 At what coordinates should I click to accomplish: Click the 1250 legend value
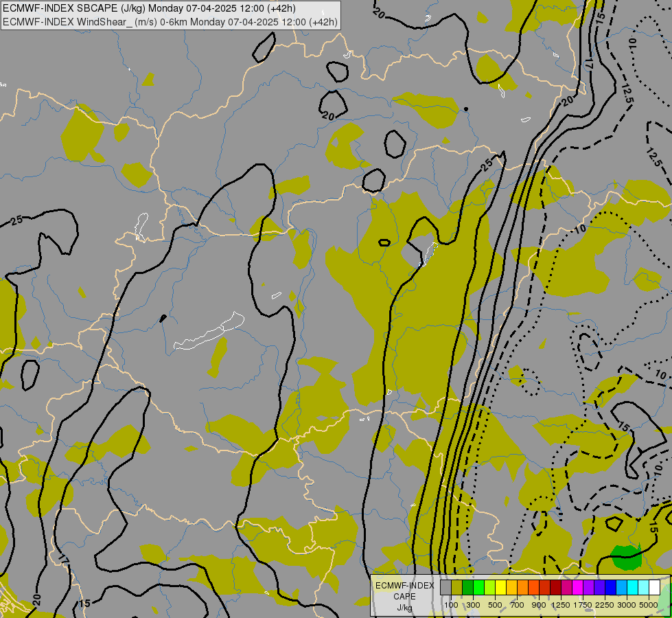click(561, 605)
